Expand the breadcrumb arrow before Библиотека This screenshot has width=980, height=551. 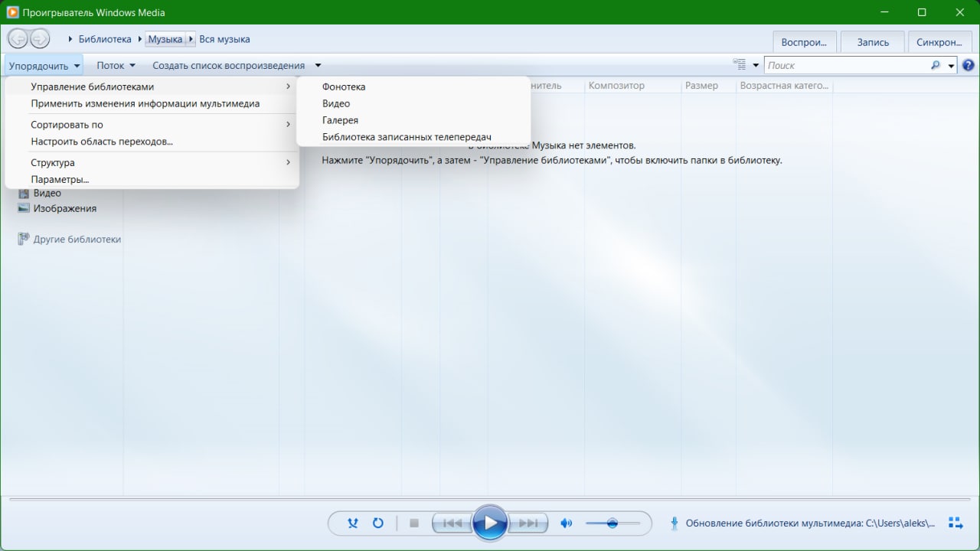pyautogui.click(x=70, y=39)
